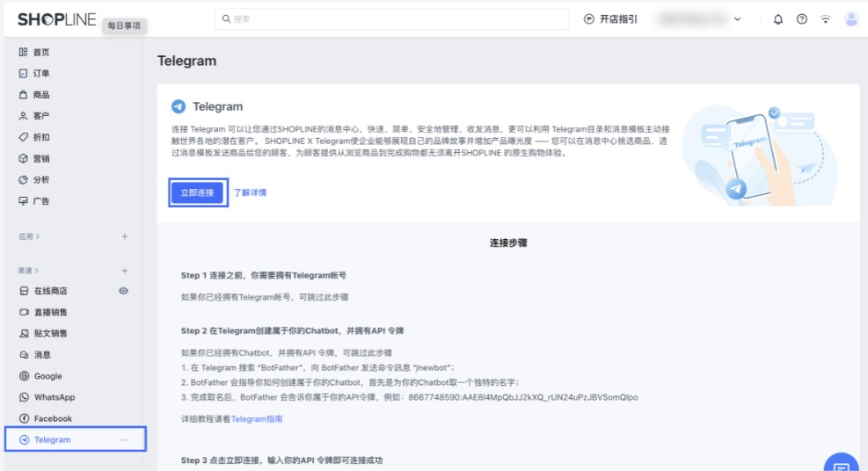Open the 商品 products bag icon
The image size is (868, 471).
(23, 95)
